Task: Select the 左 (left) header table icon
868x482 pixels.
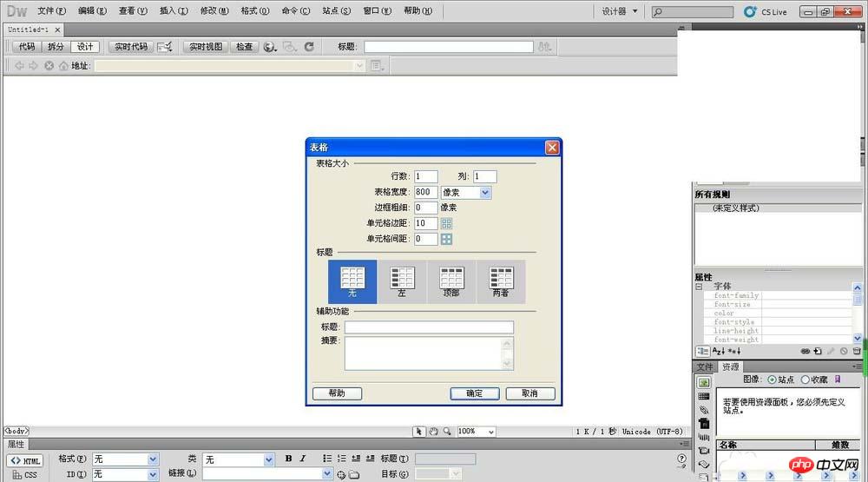Action: [402, 281]
